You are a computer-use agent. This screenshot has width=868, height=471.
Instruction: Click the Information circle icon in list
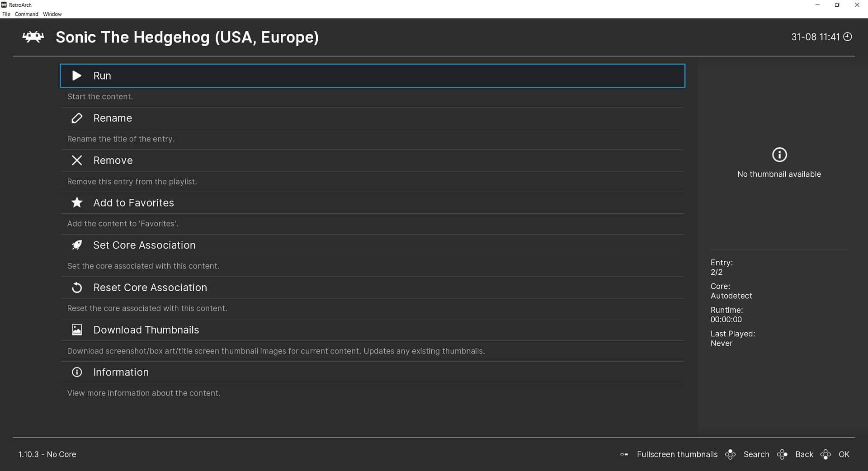77,372
